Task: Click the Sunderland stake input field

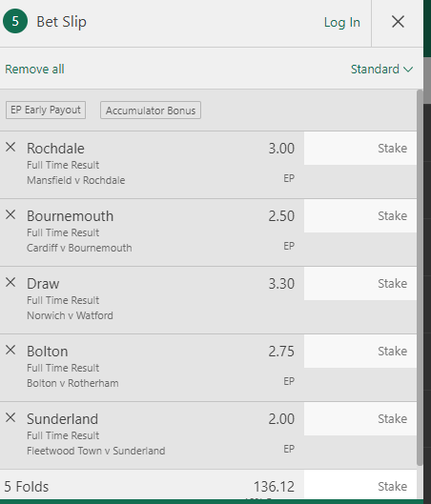Action: click(360, 419)
